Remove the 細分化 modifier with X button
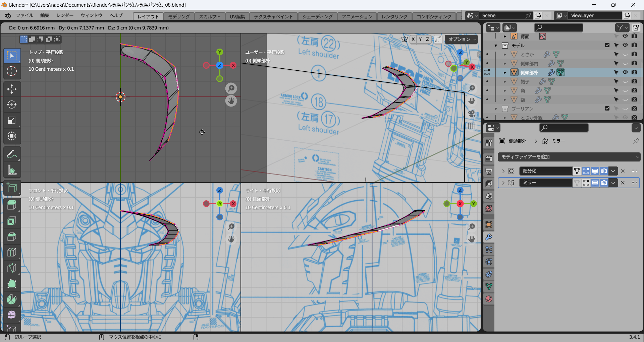 coord(623,171)
